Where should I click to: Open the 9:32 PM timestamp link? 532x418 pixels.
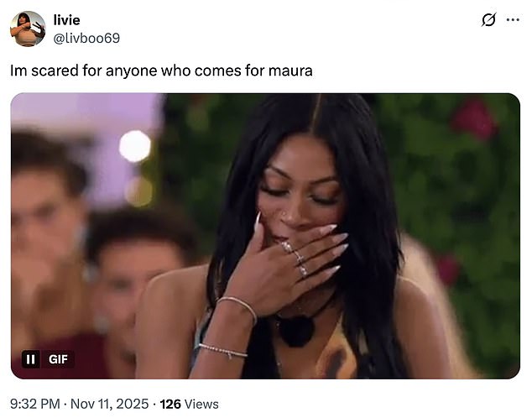coord(35,404)
